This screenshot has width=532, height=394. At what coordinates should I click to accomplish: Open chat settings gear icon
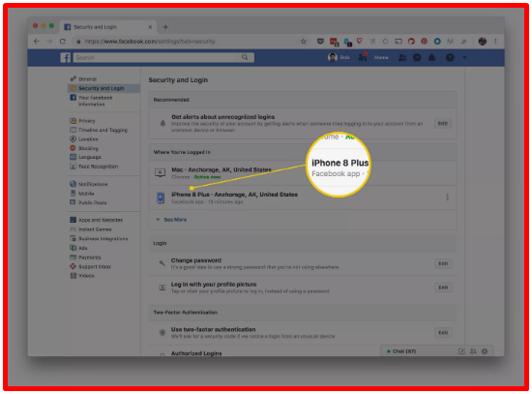(x=485, y=351)
